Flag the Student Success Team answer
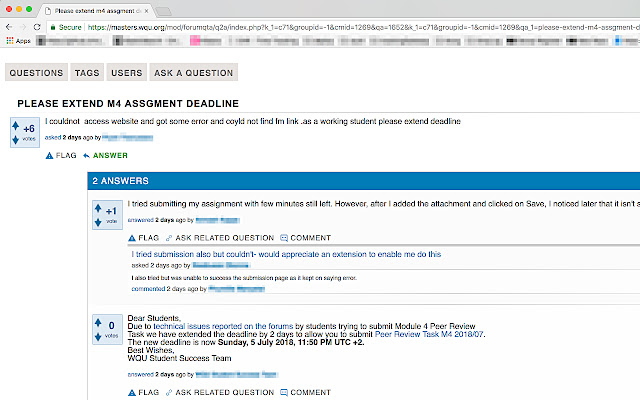 tap(143, 392)
